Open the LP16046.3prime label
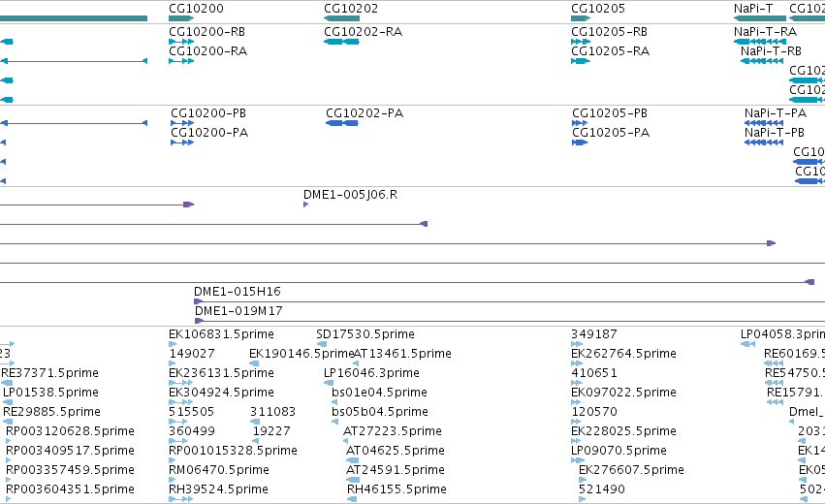Image resolution: width=825 pixels, height=504 pixels. (x=371, y=373)
